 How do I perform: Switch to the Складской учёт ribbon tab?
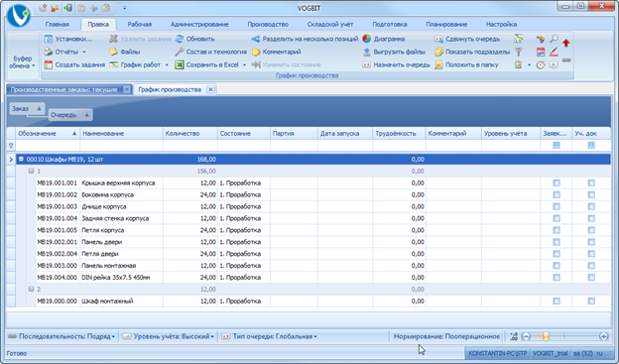(x=330, y=24)
